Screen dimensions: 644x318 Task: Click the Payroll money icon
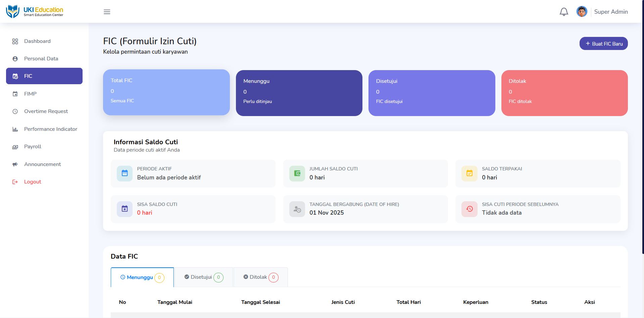click(x=15, y=147)
